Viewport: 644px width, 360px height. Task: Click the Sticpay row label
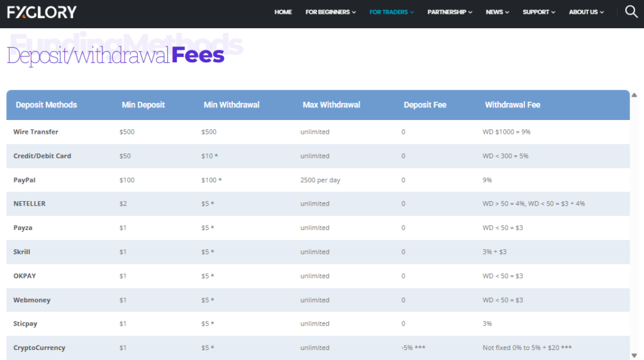(25, 324)
